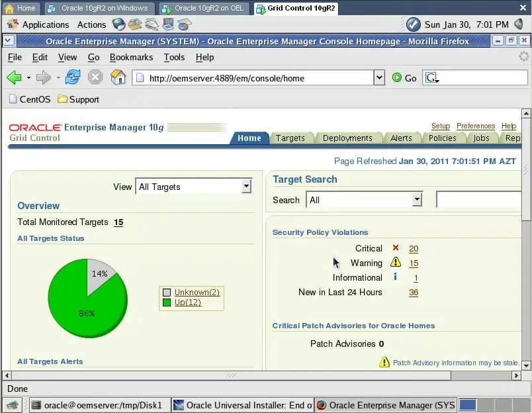Click the Jobs tab
The width and height of the screenshot is (532, 413).
pyautogui.click(x=481, y=138)
